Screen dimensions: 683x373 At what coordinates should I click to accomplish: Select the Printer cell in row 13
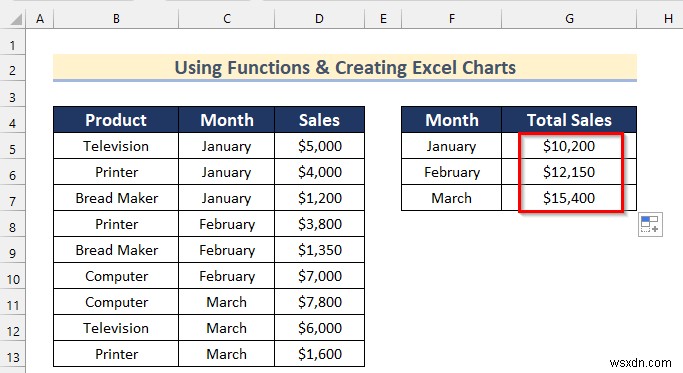(x=116, y=354)
